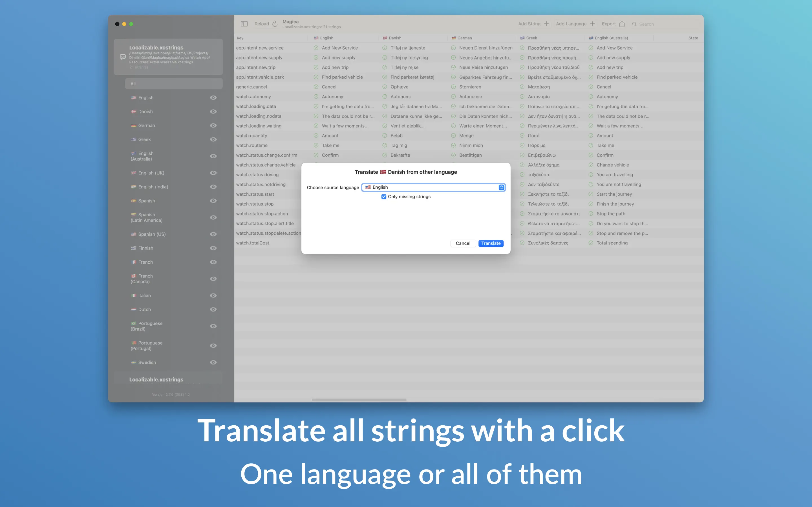
Task: Open the source language English dropdown
Action: pos(433,187)
